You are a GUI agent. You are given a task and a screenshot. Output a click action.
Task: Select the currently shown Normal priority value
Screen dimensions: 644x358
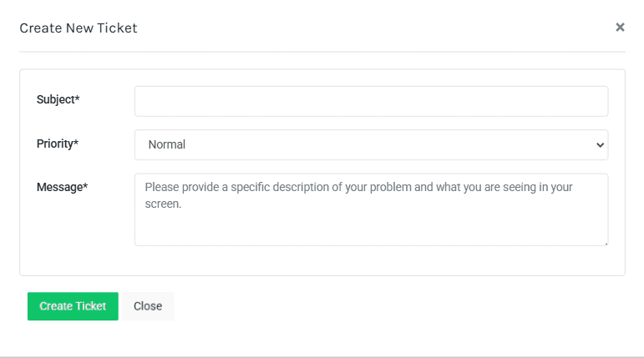point(167,144)
